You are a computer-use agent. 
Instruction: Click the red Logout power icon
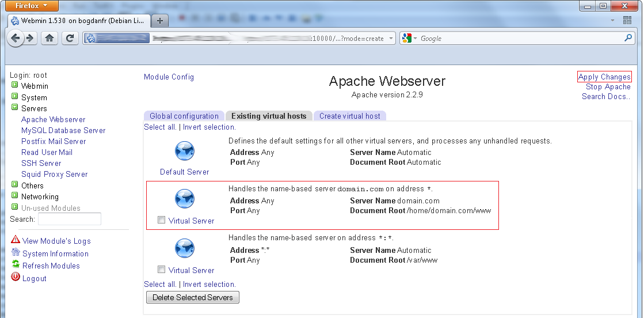16,278
